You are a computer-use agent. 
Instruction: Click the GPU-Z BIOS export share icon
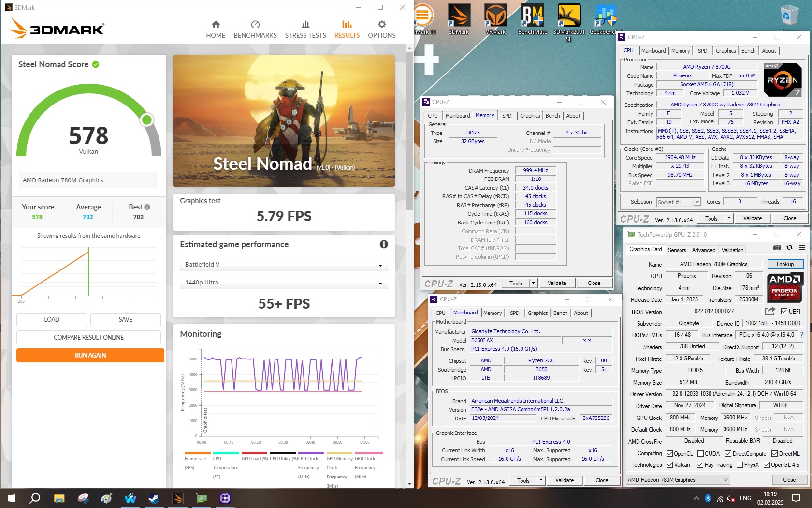[770, 311]
